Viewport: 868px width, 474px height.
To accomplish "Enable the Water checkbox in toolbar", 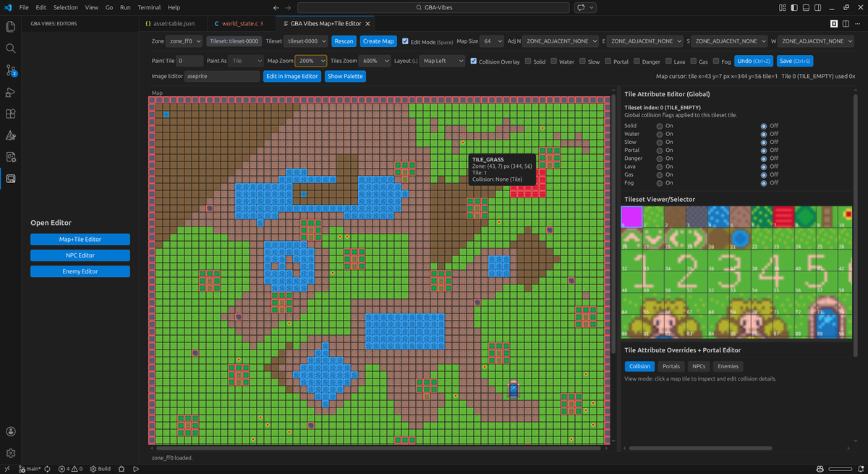I will pos(554,62).
